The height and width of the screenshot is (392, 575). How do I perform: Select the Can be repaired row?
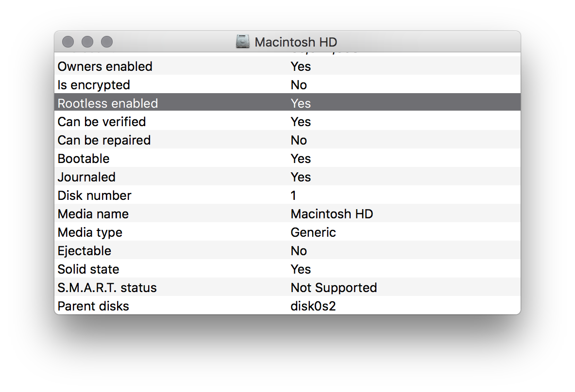(x=287, y=140)
